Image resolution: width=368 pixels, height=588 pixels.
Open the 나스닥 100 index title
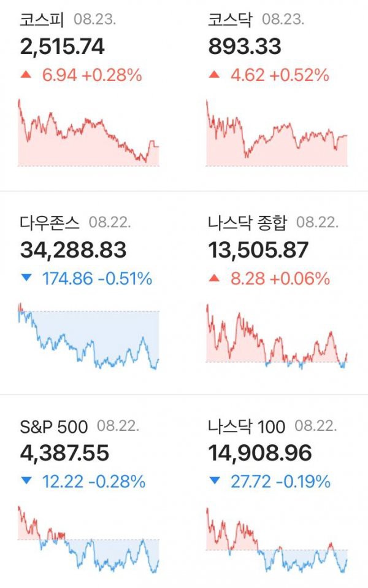point(247,427)
